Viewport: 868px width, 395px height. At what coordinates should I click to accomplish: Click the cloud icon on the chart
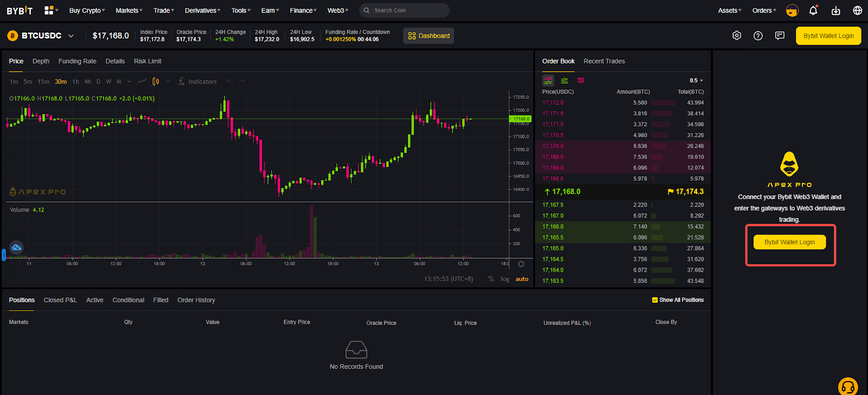(16, 247)
